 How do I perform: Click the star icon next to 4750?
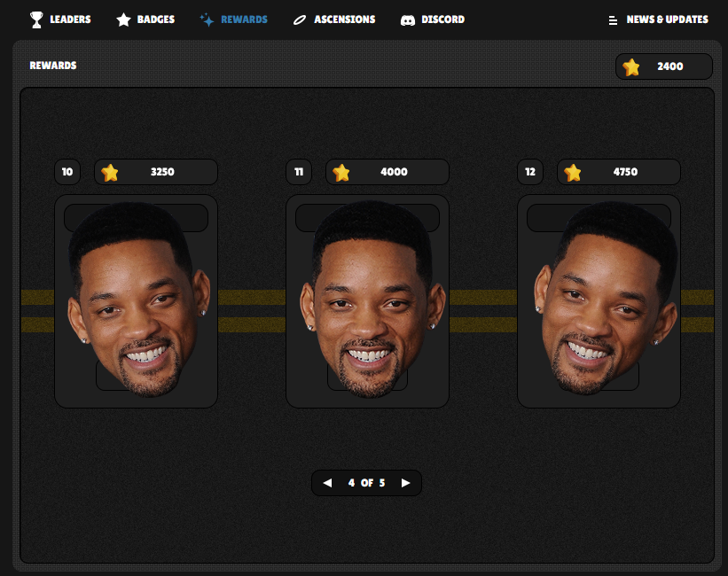tap(573, 173)
